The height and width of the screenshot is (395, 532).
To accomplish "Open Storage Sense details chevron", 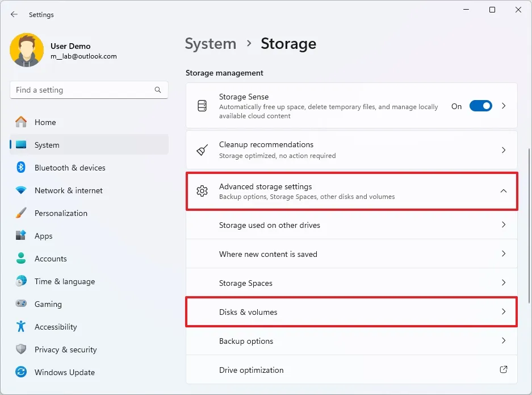I will [x=503, y=106].
